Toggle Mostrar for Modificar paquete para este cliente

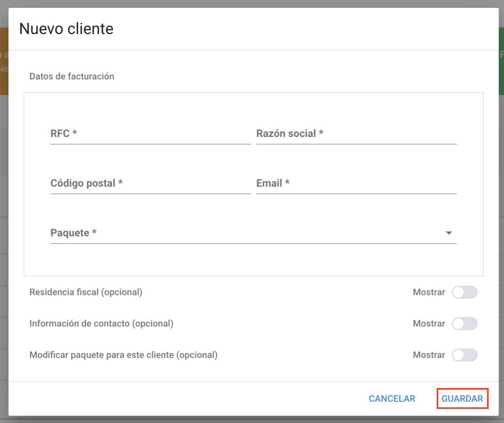point(465,355)
